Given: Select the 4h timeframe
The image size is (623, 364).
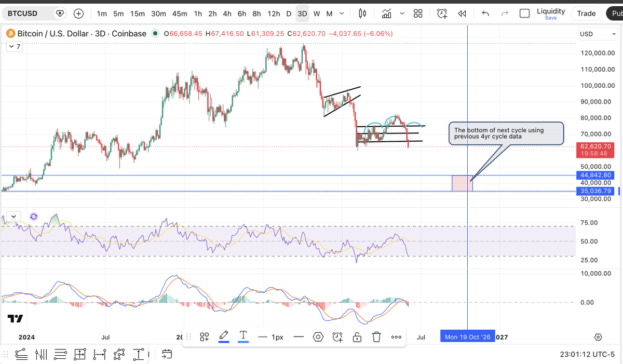Looking at the screenshot, I should click(227, 14).
